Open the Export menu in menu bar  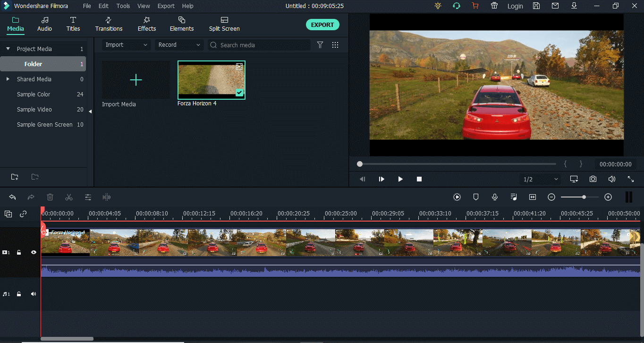pyautogui.click(x=166, y=6)
